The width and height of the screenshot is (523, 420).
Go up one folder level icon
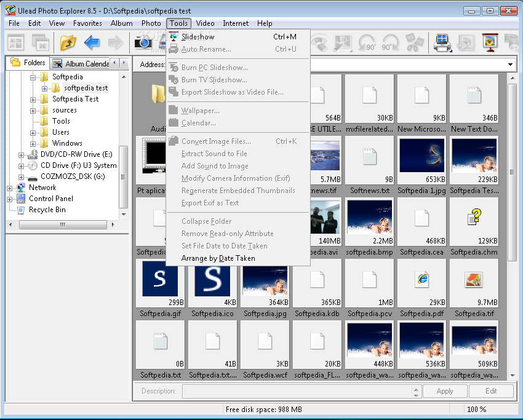coord(68,42)
